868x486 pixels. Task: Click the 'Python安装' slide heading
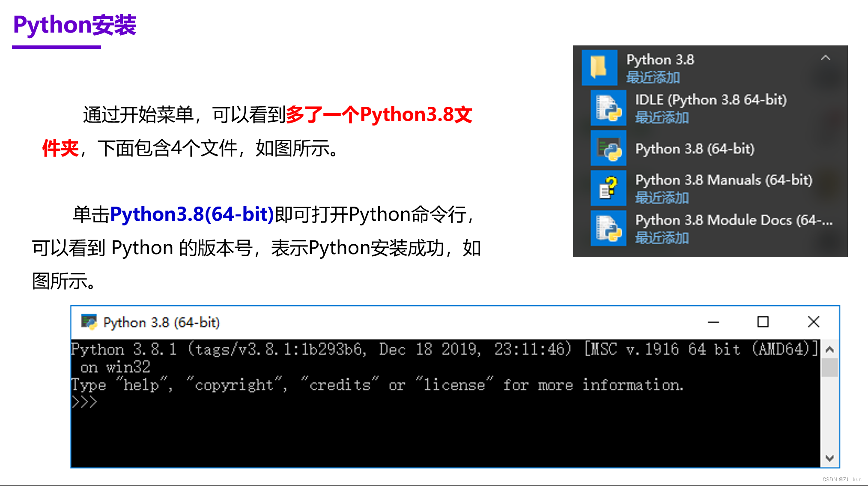point(75,25)
